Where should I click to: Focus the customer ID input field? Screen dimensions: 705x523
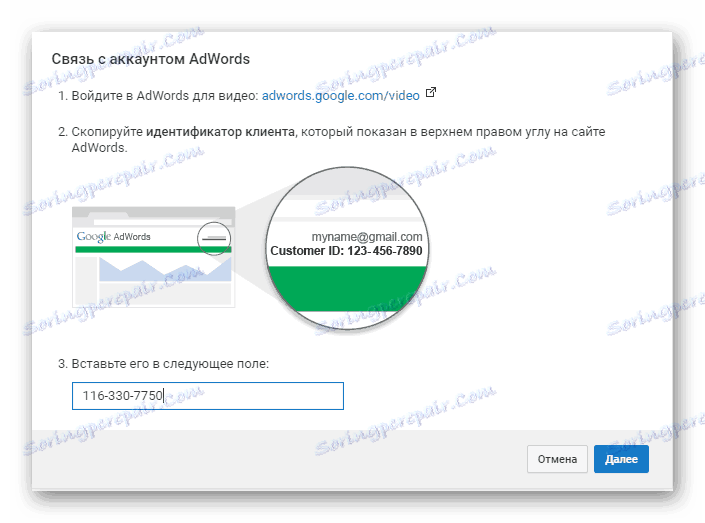[208, 396]
